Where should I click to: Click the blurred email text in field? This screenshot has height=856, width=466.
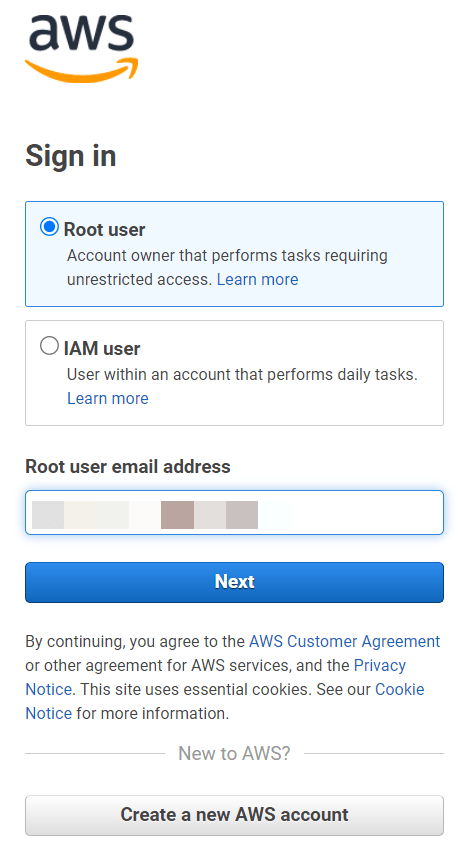point(161,515)
